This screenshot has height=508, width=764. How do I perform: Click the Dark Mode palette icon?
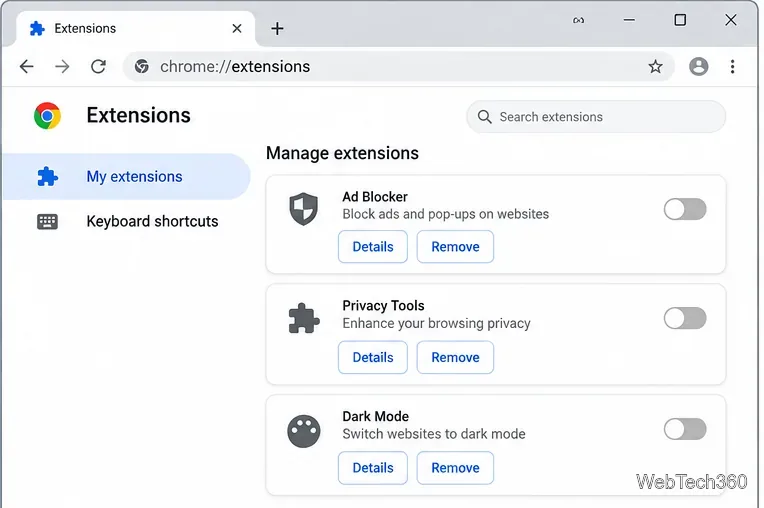pyautogui.click(x=304, y=431)
